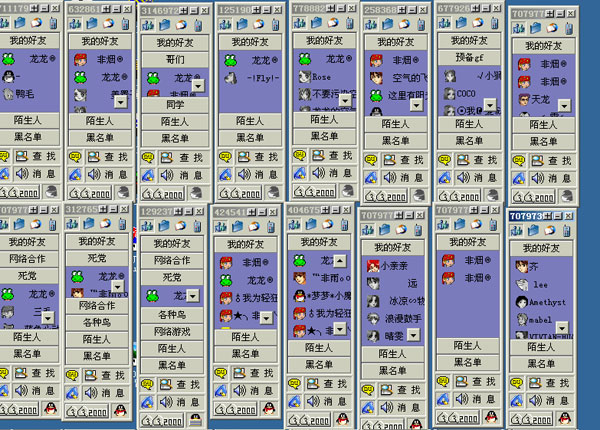Open the QQ2000 menu button in window 404675
The height and width of the screenshot is (430, 600).
point(310,420)
